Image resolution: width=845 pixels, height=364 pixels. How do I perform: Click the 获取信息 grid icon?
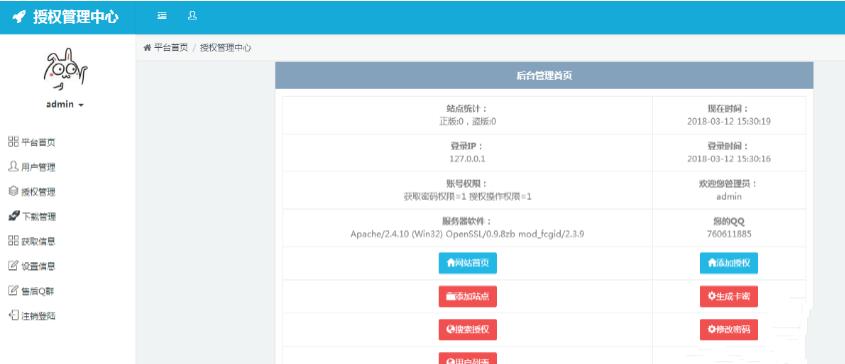[13, 241]
